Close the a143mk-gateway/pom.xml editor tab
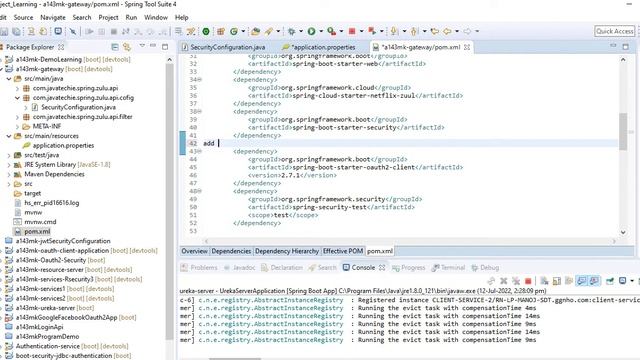640x360 pixels. pyautogui.click(x=467, y=47)
